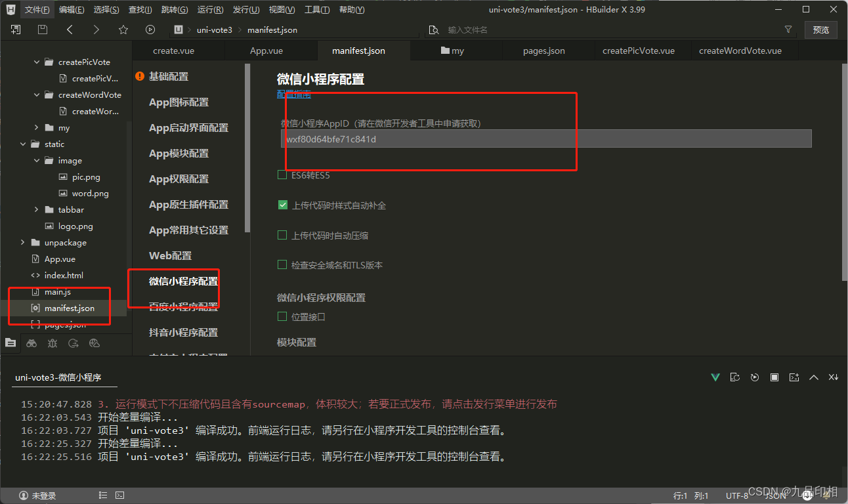Select 抖音小程序配置 in the sidebar

point(184,333)
